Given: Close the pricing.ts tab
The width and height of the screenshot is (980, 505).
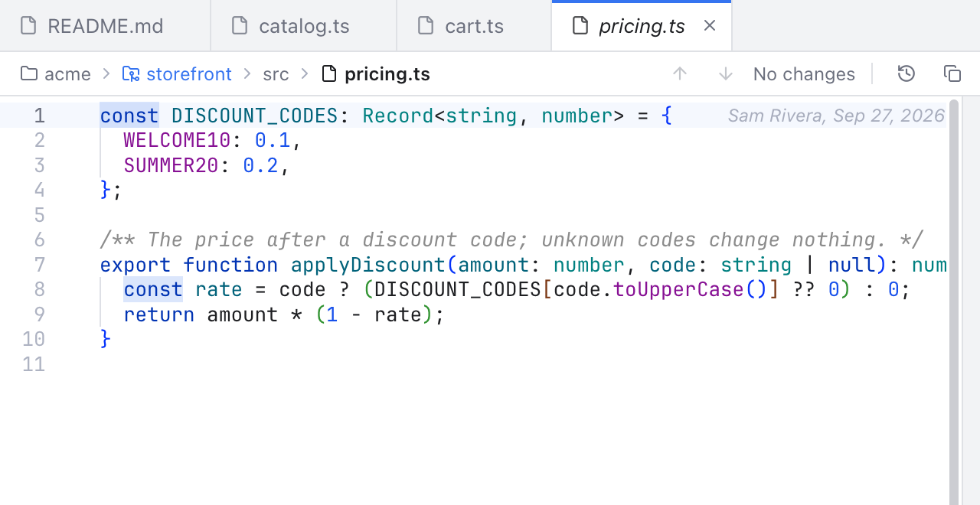Looking at the screenshot, I should coord(710,26).
